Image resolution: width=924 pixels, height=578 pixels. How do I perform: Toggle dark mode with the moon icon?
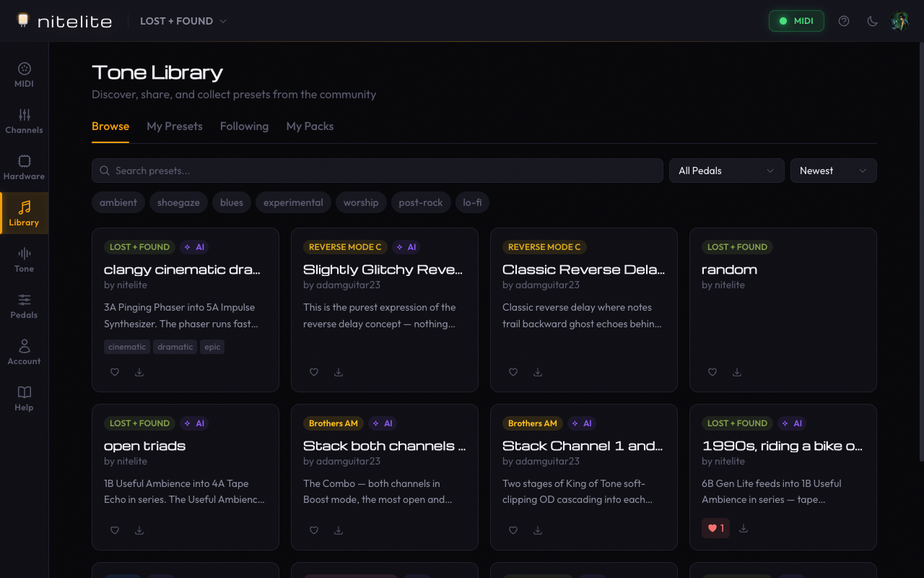(x=872, y=21)
